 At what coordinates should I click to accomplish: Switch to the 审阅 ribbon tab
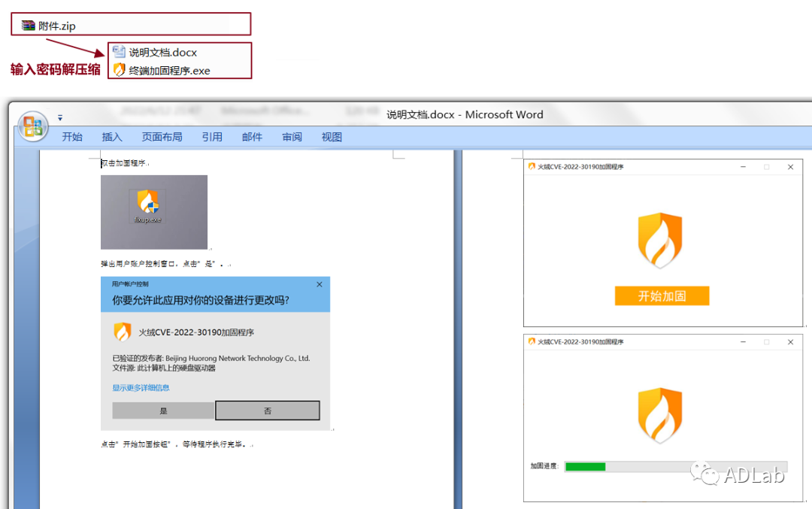292,137
